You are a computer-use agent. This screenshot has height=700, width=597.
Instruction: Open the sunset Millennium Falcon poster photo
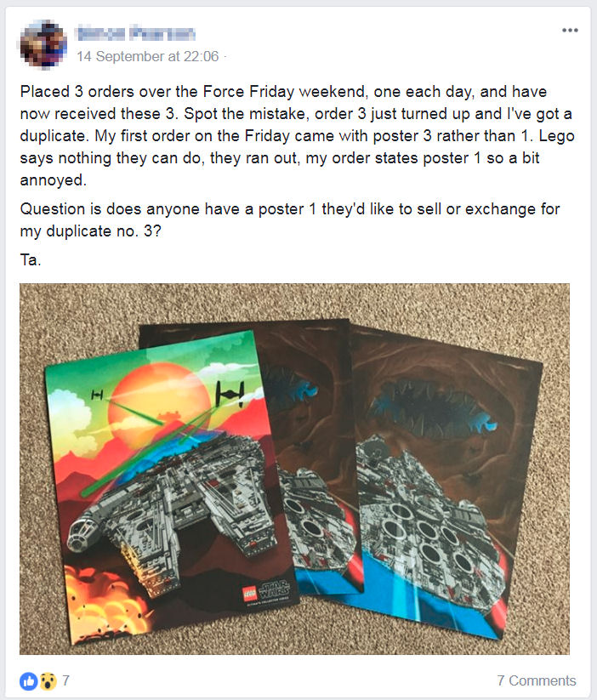tap(170, 487)
